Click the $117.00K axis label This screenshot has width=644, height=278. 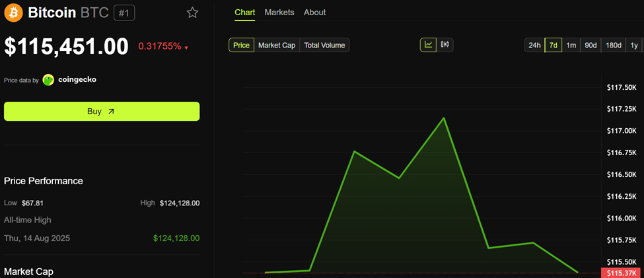622,131
